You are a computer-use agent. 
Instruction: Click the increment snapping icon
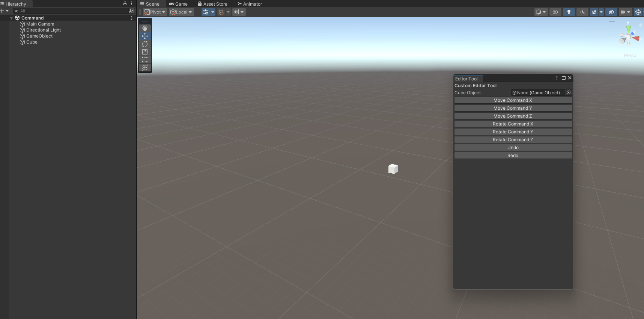[x=236, y=12]
